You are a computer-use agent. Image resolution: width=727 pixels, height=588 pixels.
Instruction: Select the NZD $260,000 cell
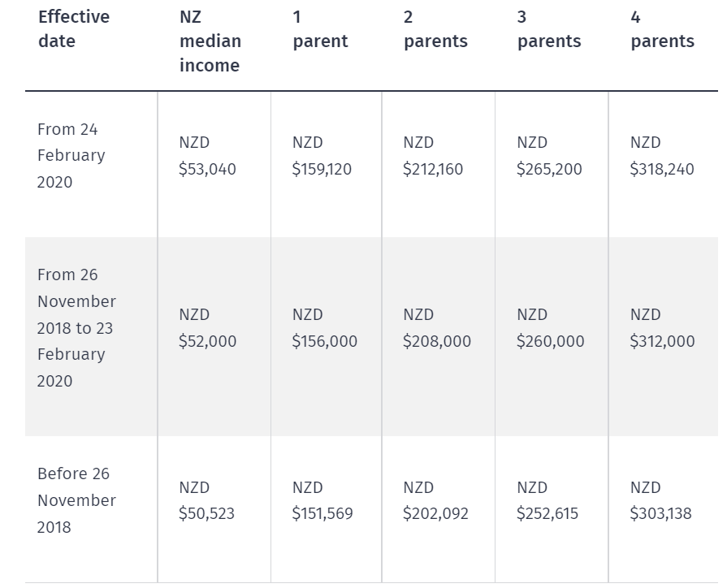click(x=550, y=328)
